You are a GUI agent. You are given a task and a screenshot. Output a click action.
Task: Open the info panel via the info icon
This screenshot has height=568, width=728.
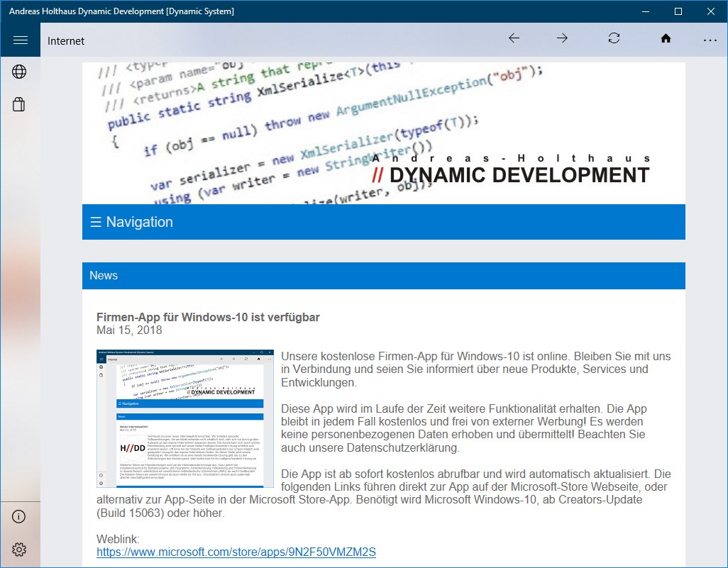tap(19, 517)
